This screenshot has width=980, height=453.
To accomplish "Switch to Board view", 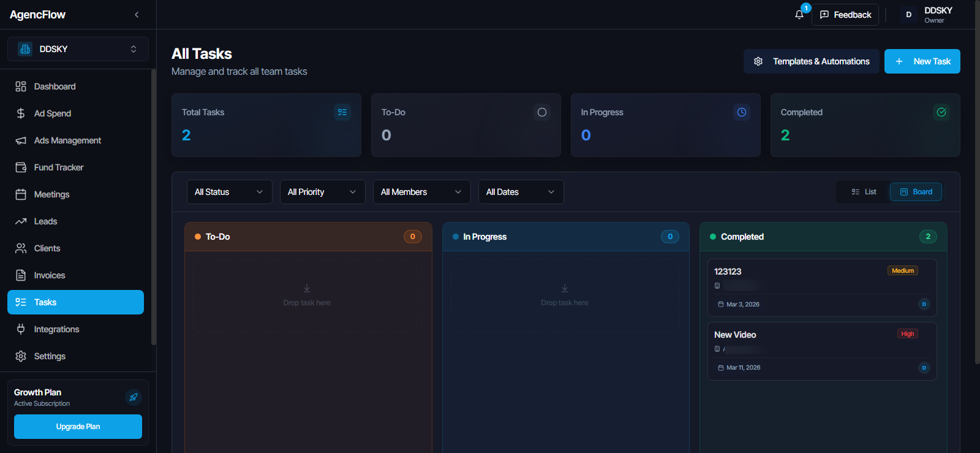I will pos(916,192).
